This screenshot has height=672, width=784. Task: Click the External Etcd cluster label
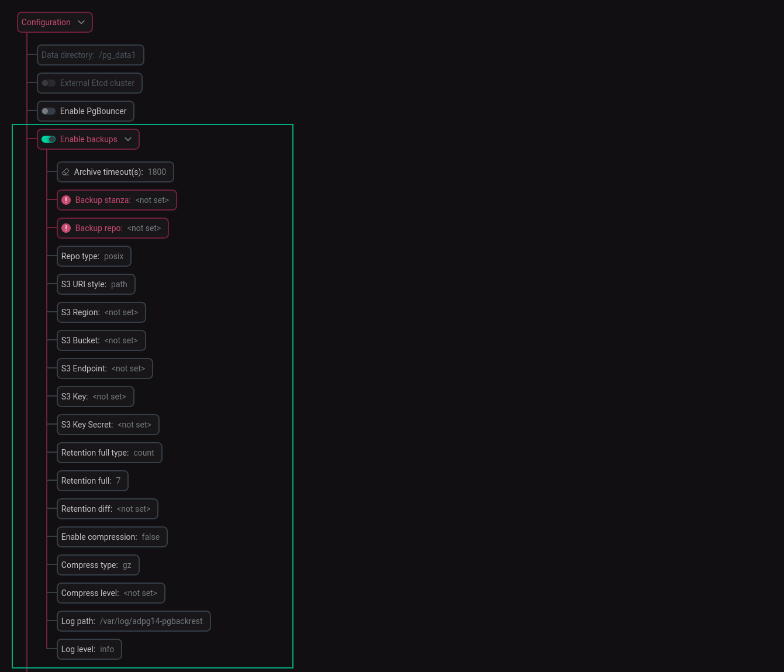pos(97,83)
